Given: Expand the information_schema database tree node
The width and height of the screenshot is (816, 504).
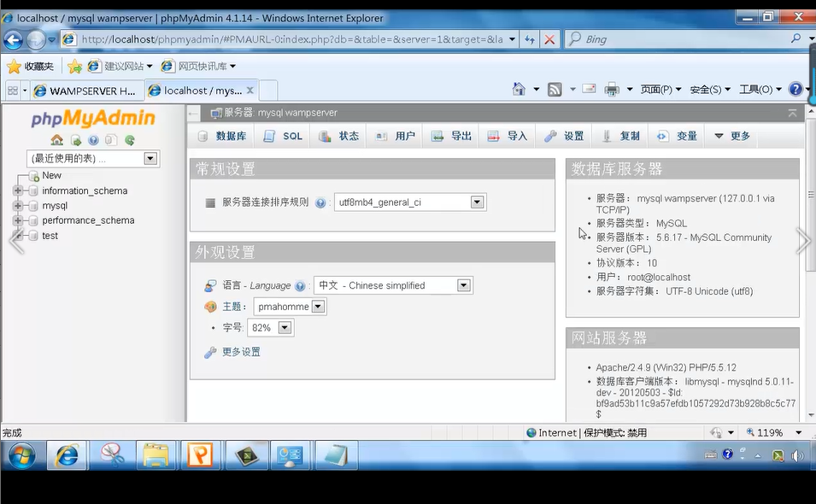Looking at the screenshot, I should click(18, 190).
